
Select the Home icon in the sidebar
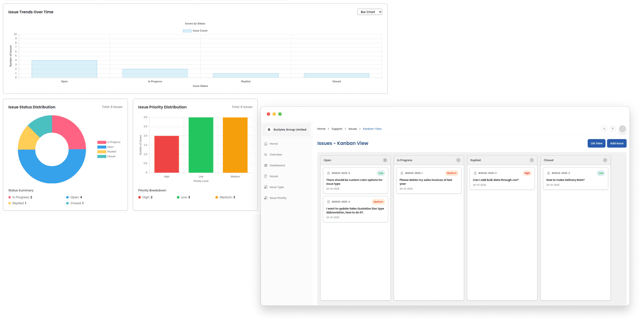(266, 143)
